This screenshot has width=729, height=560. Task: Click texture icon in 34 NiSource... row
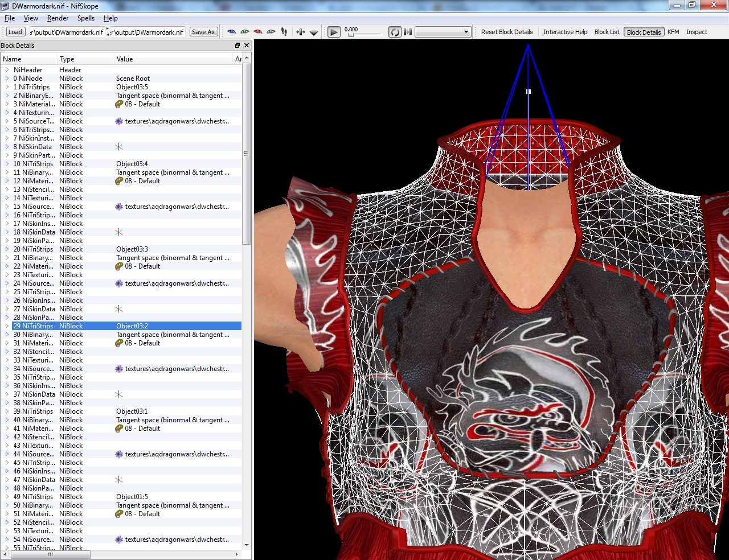pyautogui.click(x=119, y=369)
